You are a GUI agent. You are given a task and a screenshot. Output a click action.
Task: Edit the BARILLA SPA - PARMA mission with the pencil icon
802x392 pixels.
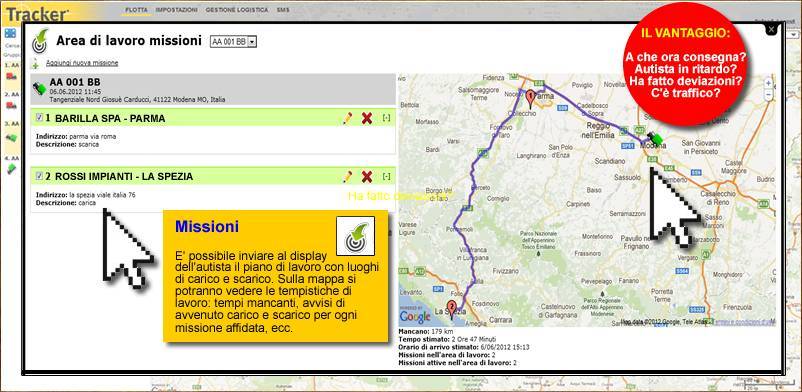click(348, 118)
